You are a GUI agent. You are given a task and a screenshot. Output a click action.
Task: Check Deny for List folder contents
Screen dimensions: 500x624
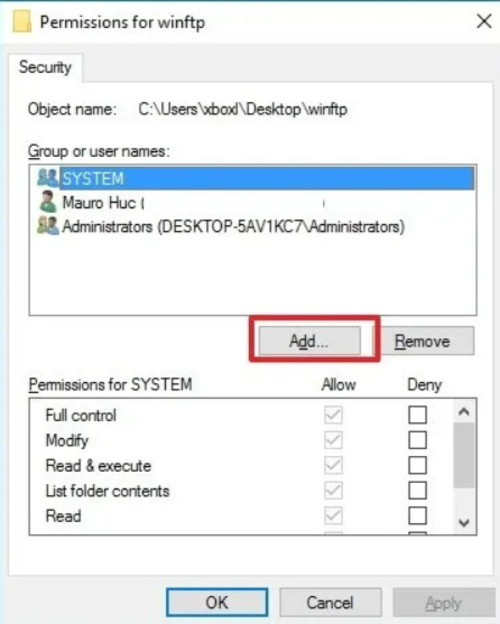point(418,491)
